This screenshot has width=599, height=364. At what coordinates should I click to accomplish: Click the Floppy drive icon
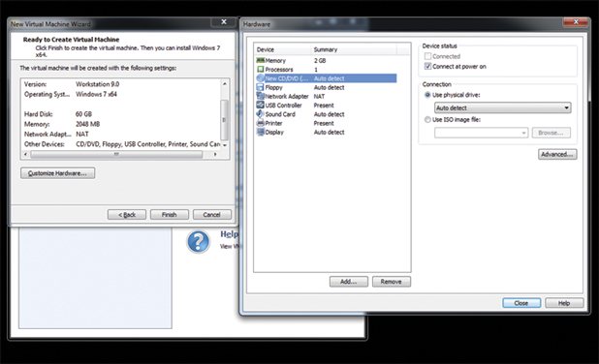[x=261, y=87]
